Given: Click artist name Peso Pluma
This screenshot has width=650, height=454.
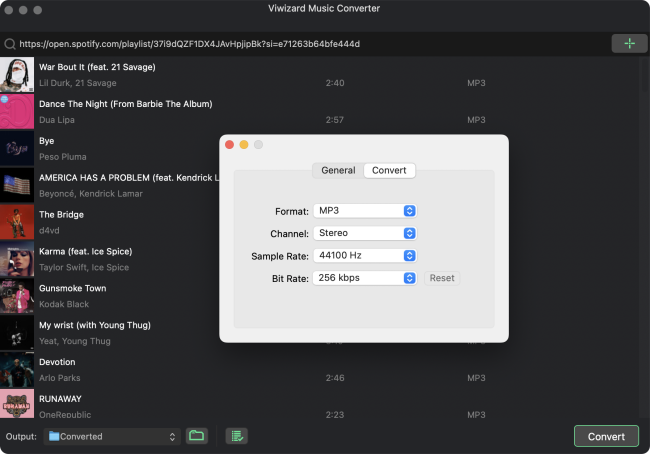Looking at the screenshot, I should pyautogui.click(x=63, y=157).
